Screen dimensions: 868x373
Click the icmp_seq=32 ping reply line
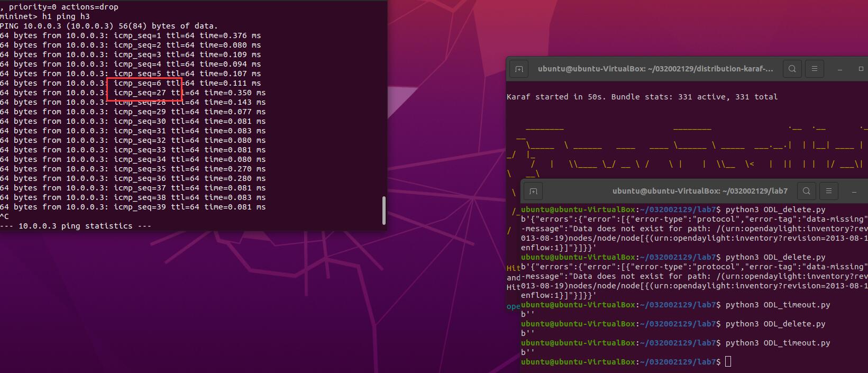(133, 140)
